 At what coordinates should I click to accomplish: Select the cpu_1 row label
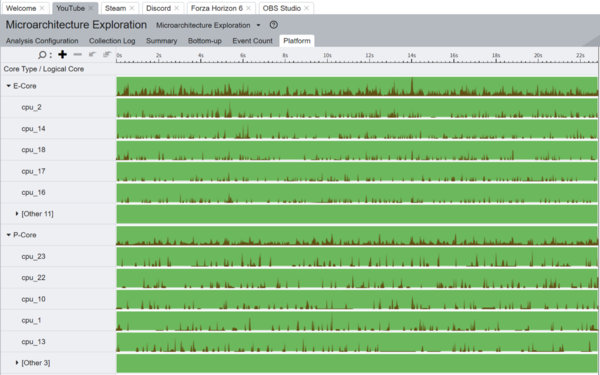tap(31, 320)
